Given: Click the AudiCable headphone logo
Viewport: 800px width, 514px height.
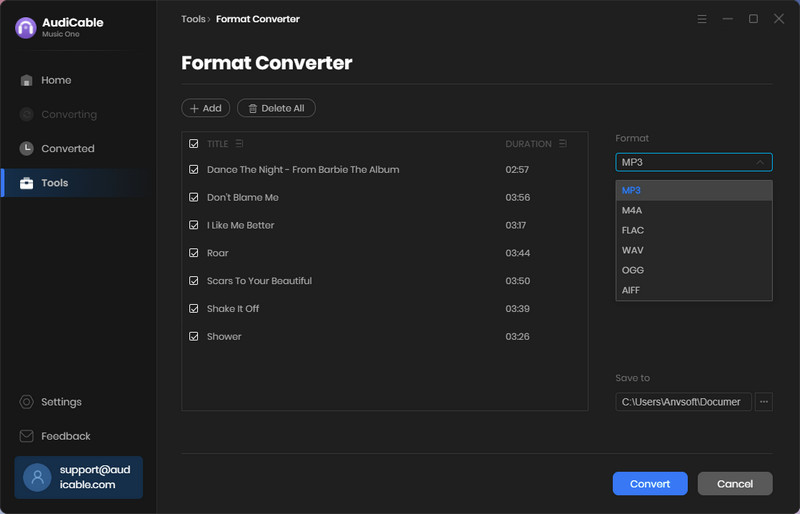Looking at the screenshot, I should coord(26,28).
